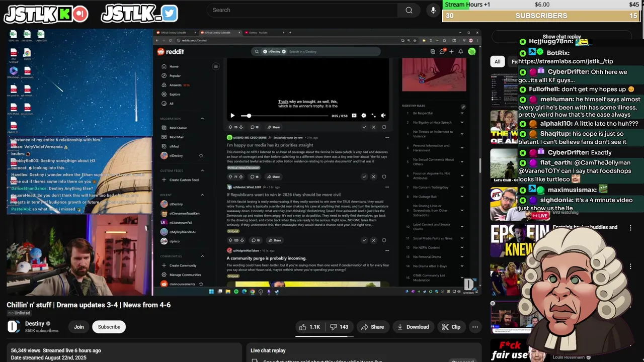
Task: Edit r/Destiny rules with pencil icon
Action: [463, 107]
